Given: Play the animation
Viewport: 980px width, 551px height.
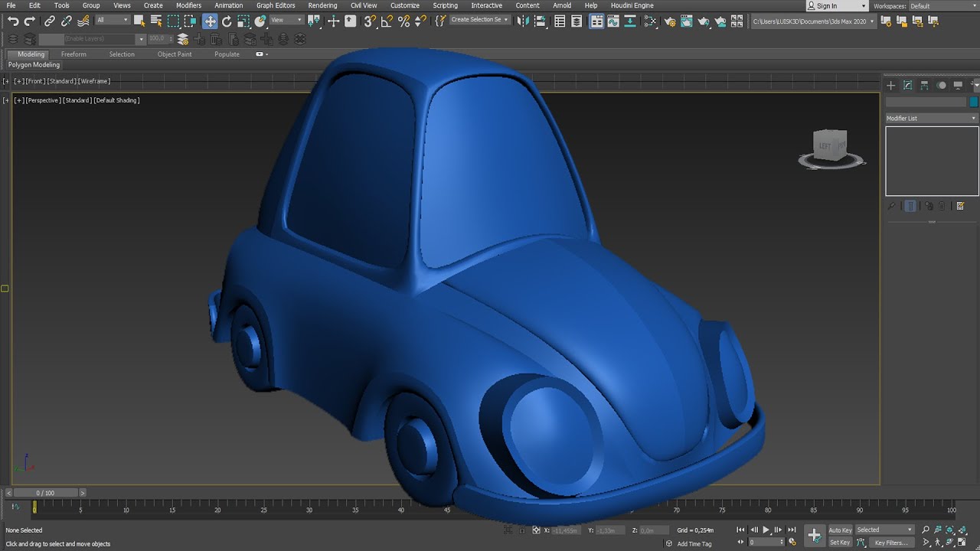Looking at the screenshot, I should click(766, 530).
